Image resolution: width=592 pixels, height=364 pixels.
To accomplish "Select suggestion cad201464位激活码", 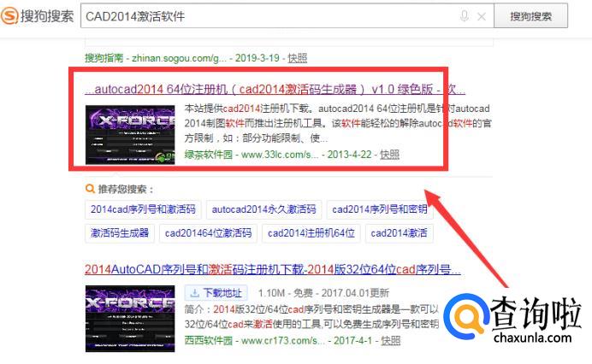I will click(x=209, y=233).
